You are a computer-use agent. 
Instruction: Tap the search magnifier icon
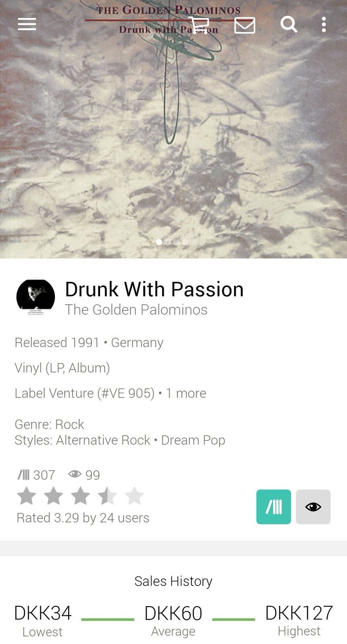pyautogui.click(x=289, y=24)
